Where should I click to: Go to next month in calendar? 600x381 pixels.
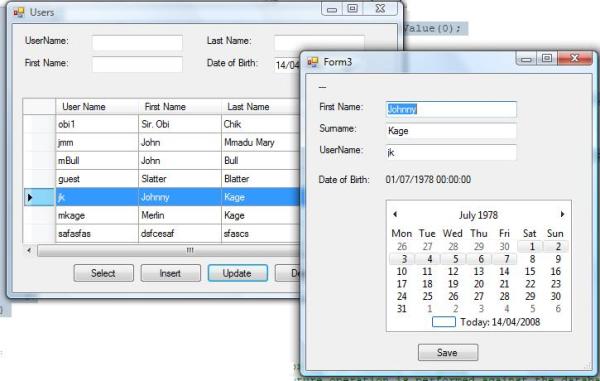(x=562, y=214)
